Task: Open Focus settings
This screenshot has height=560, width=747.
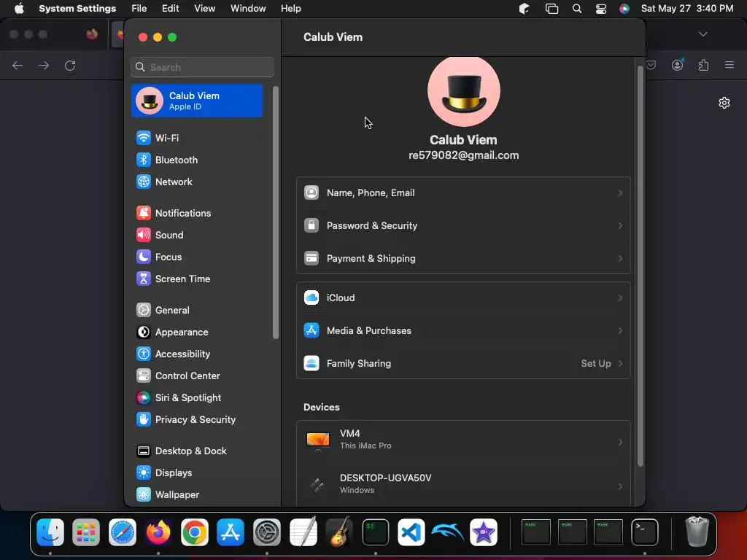Action: coord(197,257)
